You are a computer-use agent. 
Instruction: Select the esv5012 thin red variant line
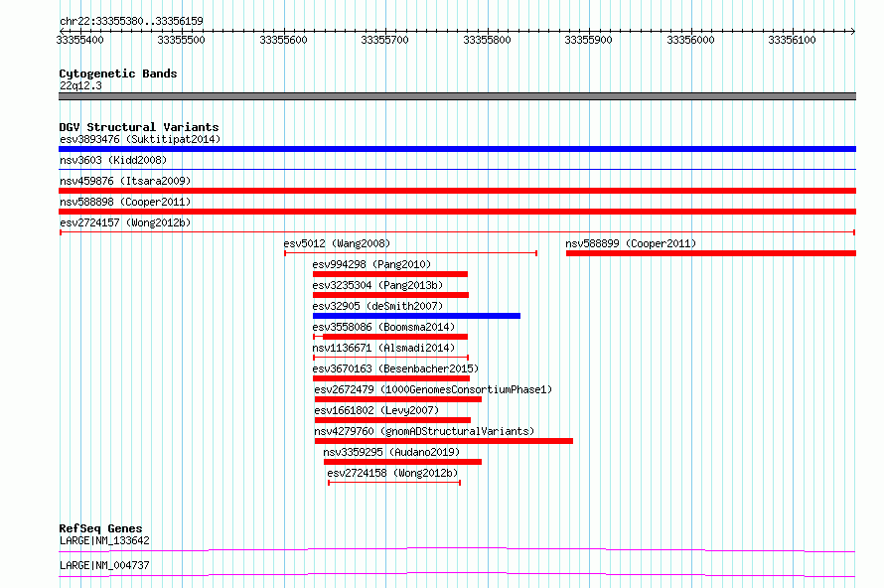410,253
